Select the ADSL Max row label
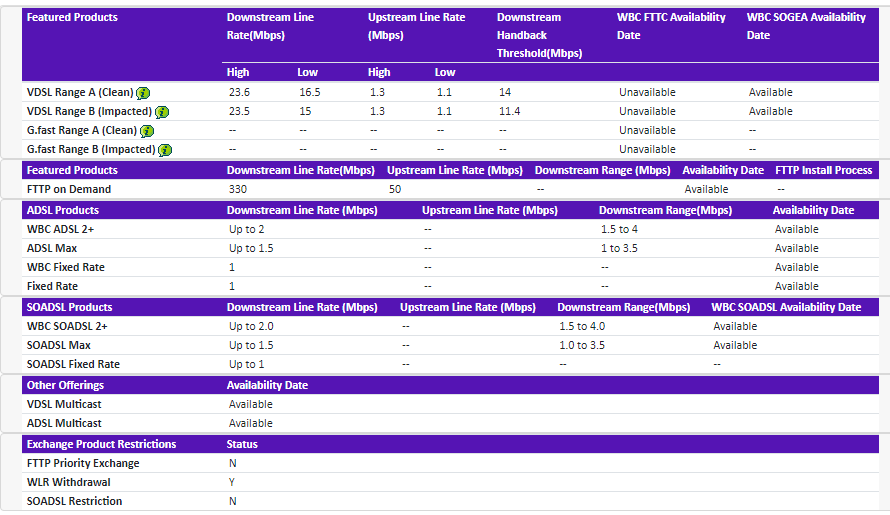This screenshot has width=890, height=515. (x=52, y=248)
